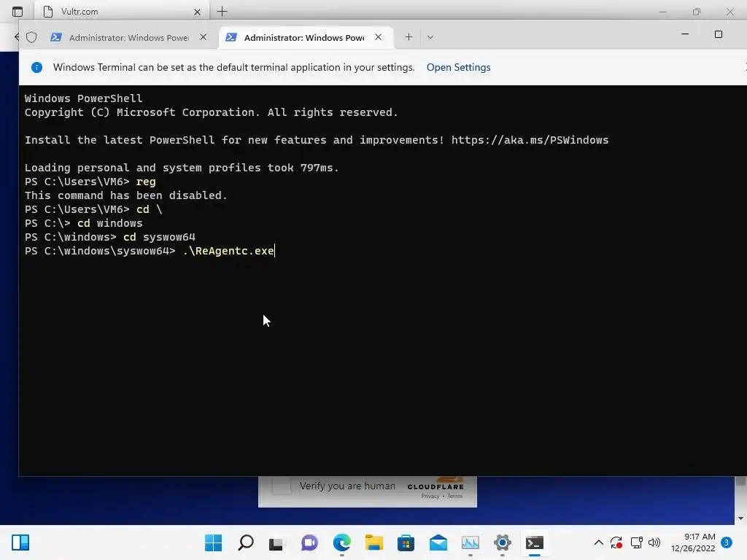Minimize the Windows Terminal window

(685, 34)
